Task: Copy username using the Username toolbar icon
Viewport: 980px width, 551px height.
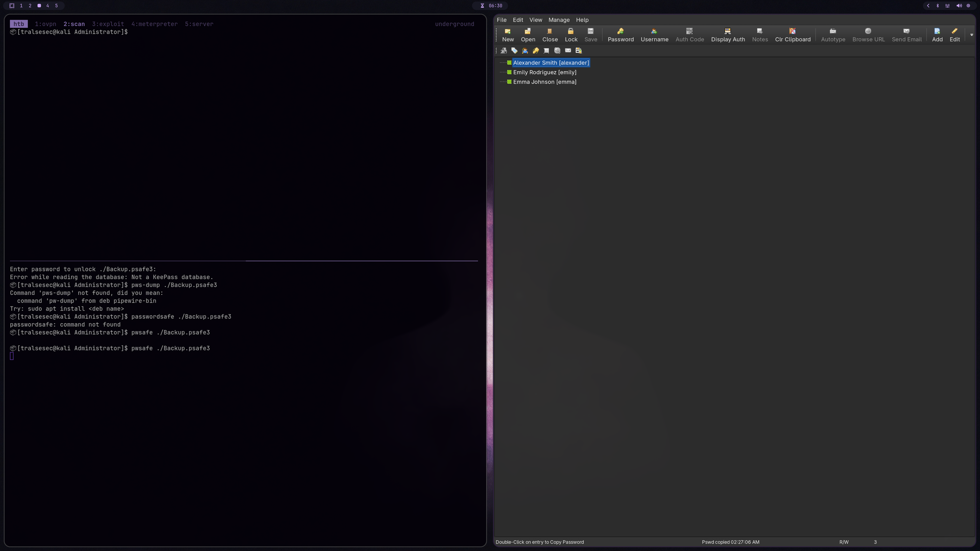Action: pyautogui.click(x=654, y=34)
